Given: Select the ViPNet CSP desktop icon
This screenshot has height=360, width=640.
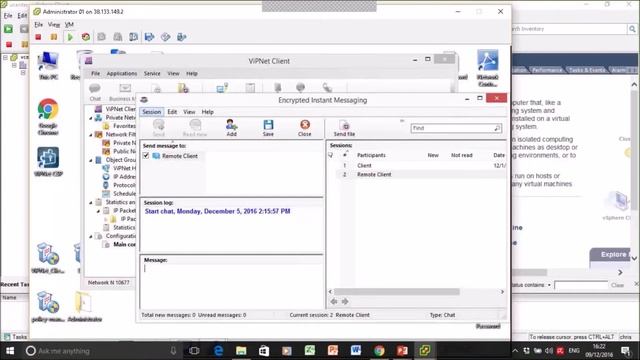Looking at the screenshot, I should tap(48, 162).
